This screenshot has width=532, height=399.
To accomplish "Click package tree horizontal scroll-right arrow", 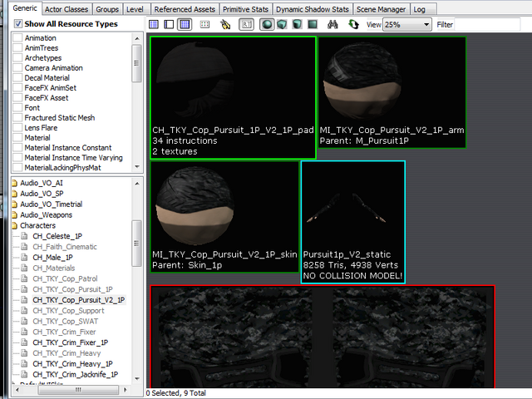I will point(126,390).
